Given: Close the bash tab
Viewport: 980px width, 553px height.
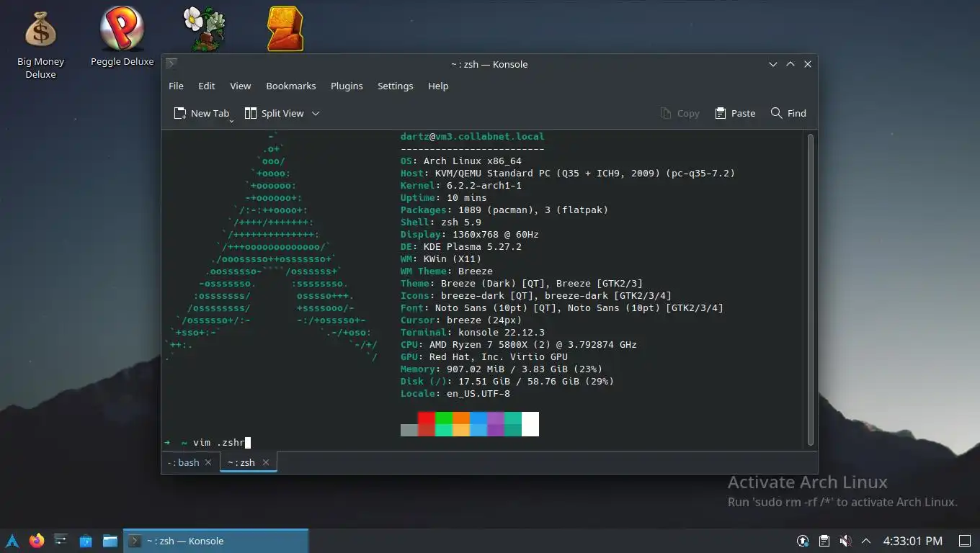Looking at the screenshot, I should click(208, 462).
